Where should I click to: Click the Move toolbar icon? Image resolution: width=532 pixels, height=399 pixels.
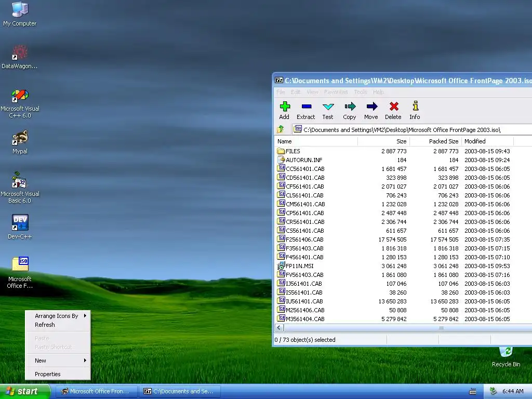coord(371,107)
